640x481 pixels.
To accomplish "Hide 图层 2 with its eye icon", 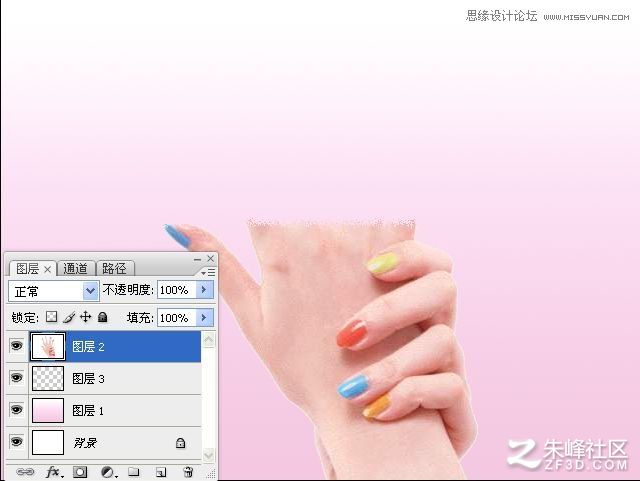I will pyautogui.click(x=17, y=346).
